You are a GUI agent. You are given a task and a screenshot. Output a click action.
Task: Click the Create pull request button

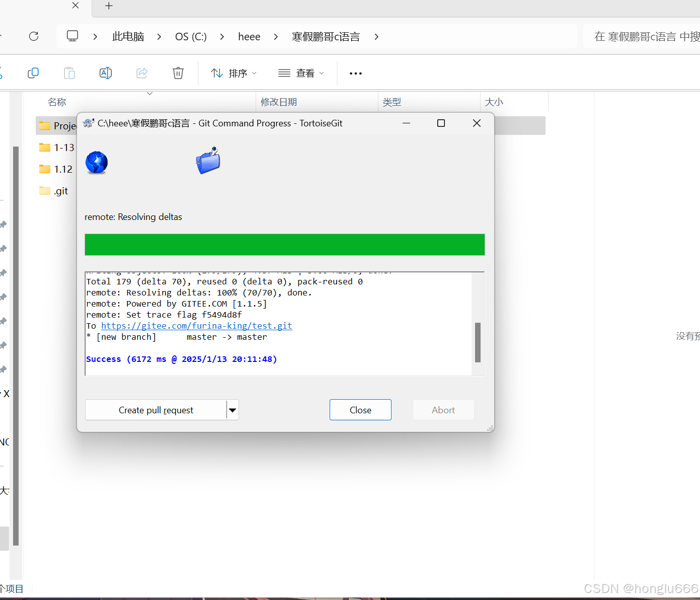pos(156,410)
